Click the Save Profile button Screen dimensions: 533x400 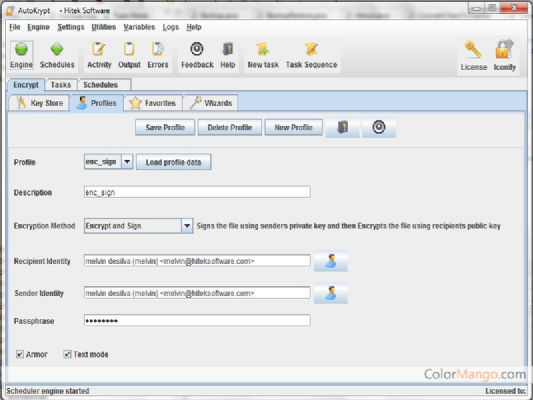pos(165,127)
